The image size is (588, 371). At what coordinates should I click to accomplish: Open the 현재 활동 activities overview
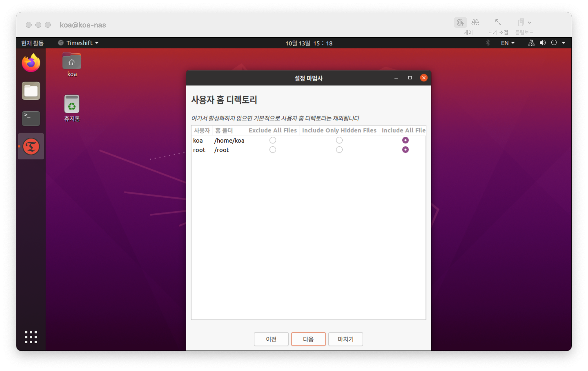[32, 43]
